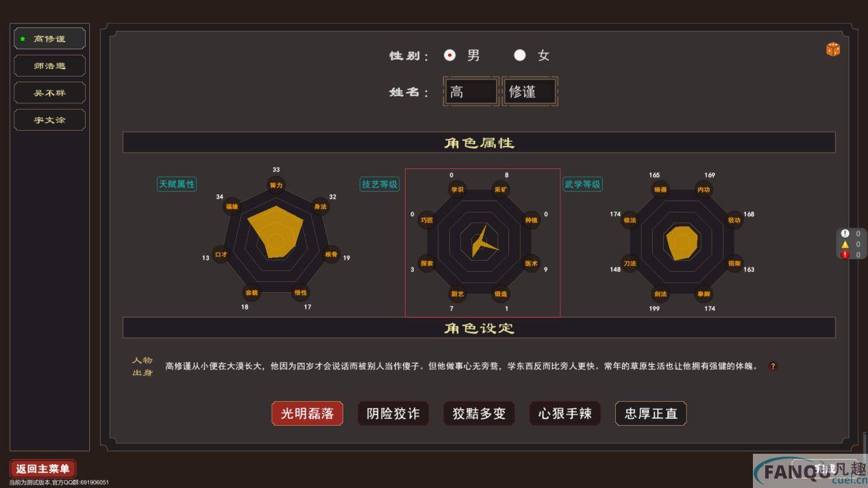Switch to character 师浩邈 in list
The image size is (868, 488).
point(50,66)
